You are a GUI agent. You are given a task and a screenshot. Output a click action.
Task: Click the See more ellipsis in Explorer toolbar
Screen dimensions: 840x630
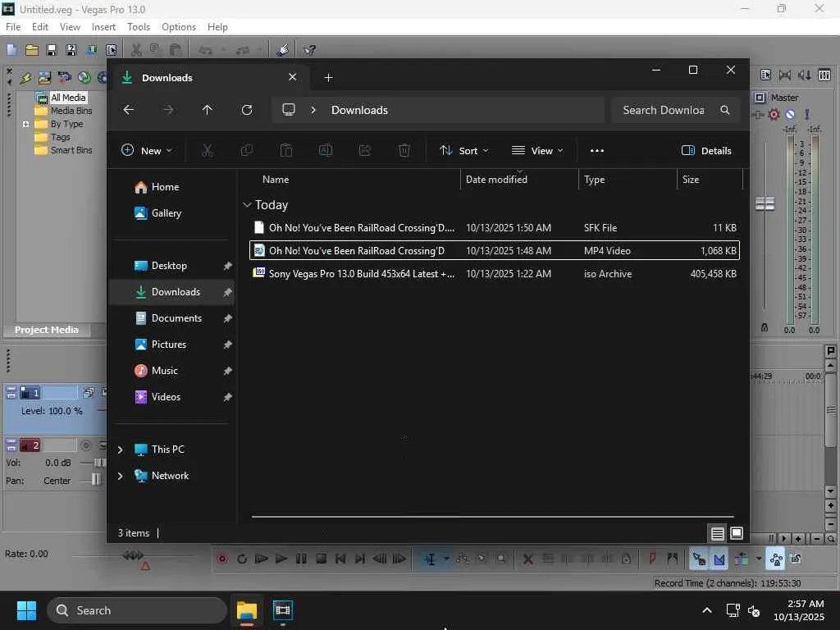click(x=597, y=151)
